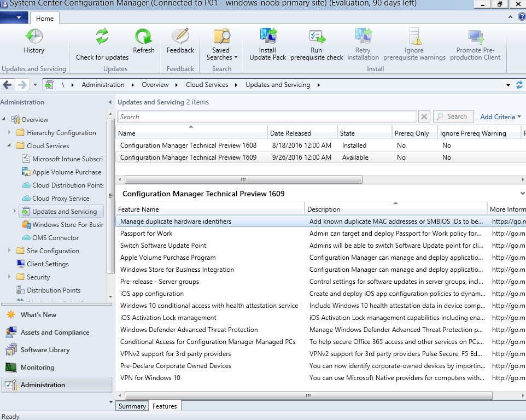
Task: Click the Search button
Action: click(x=453, y=116)
